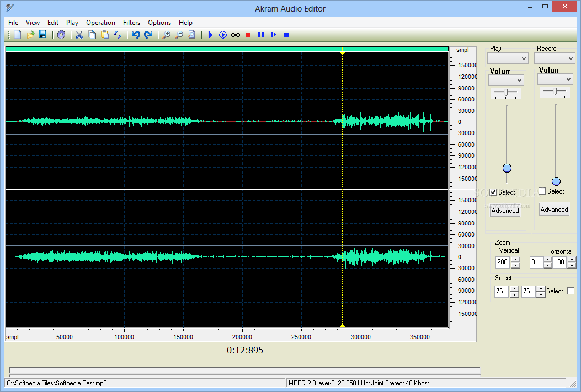Pause playback with the pause icon
This screenshot has height=392, width=581.
(261, 35)
